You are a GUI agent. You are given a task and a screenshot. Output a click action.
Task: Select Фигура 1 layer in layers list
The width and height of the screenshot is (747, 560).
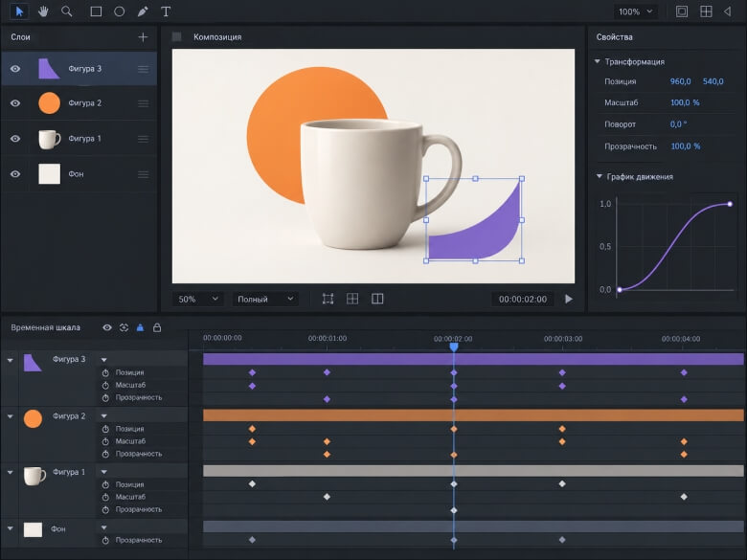point(79,139)
